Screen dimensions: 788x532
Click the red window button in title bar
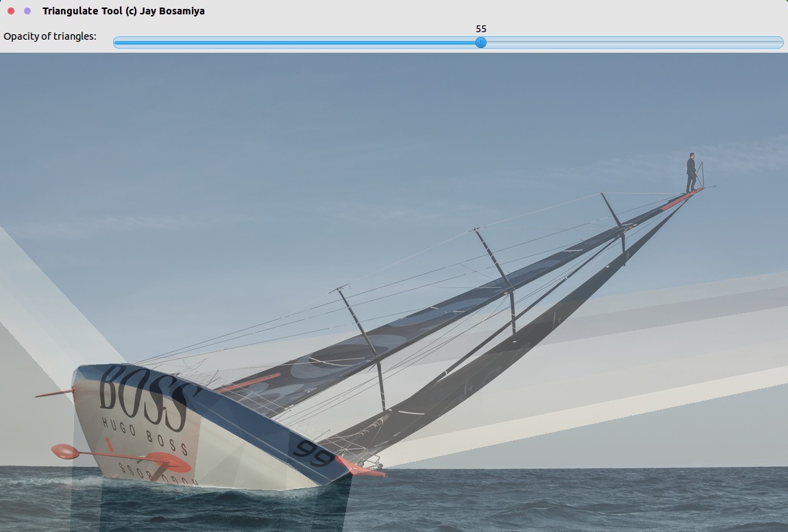[x=11, y=10]
